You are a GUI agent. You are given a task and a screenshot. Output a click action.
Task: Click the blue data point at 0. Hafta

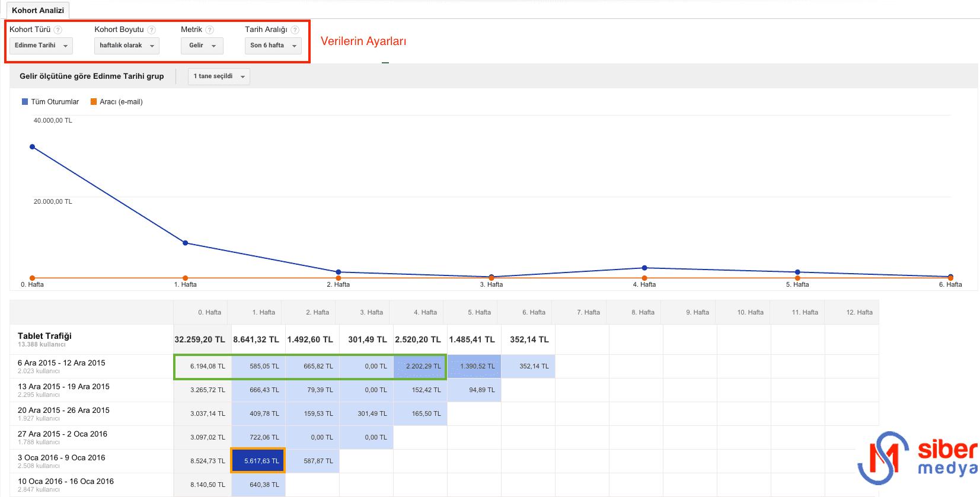coord(32,147)
